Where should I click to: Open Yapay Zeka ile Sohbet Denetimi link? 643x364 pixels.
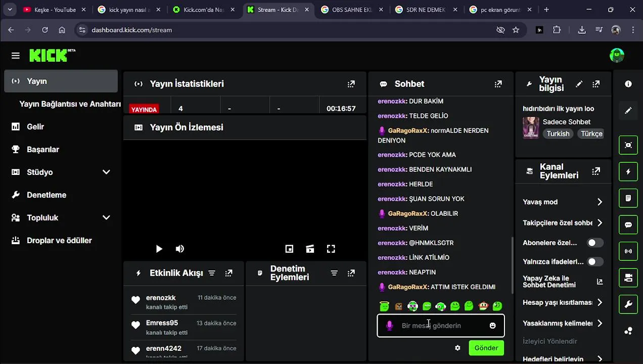pos(563,282)
